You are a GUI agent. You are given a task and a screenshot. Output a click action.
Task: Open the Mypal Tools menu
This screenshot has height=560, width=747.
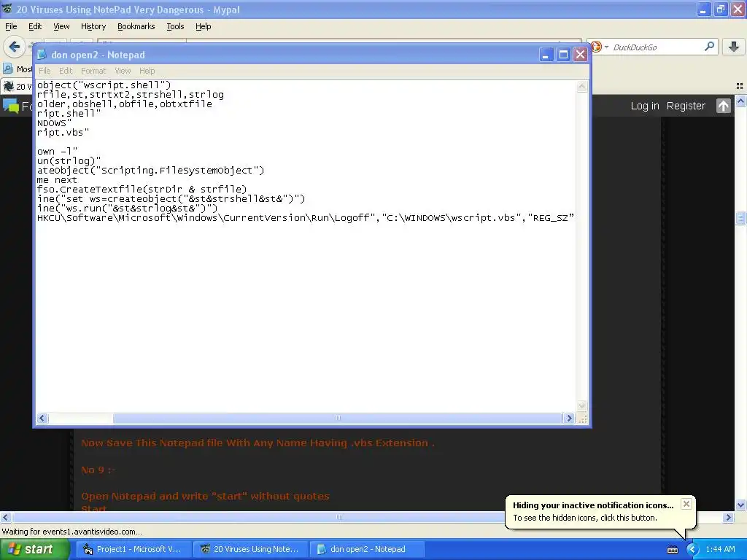tap(175, 26)
